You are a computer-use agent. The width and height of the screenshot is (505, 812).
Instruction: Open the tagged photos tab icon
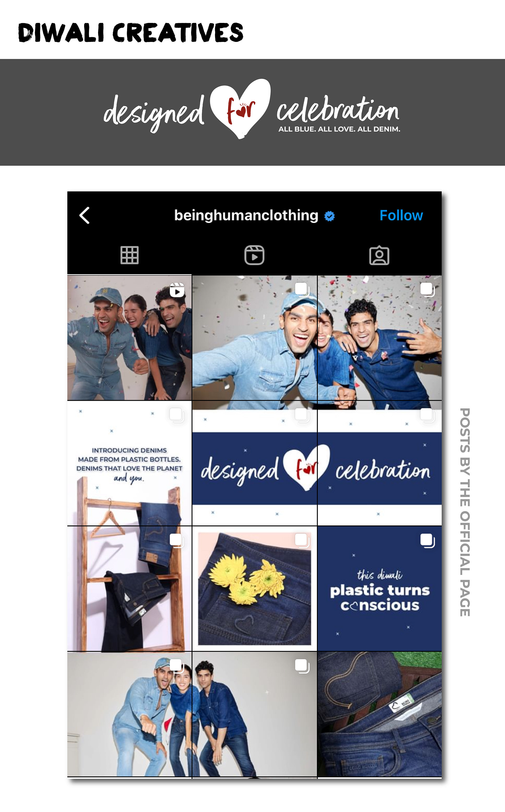[379, 256]
